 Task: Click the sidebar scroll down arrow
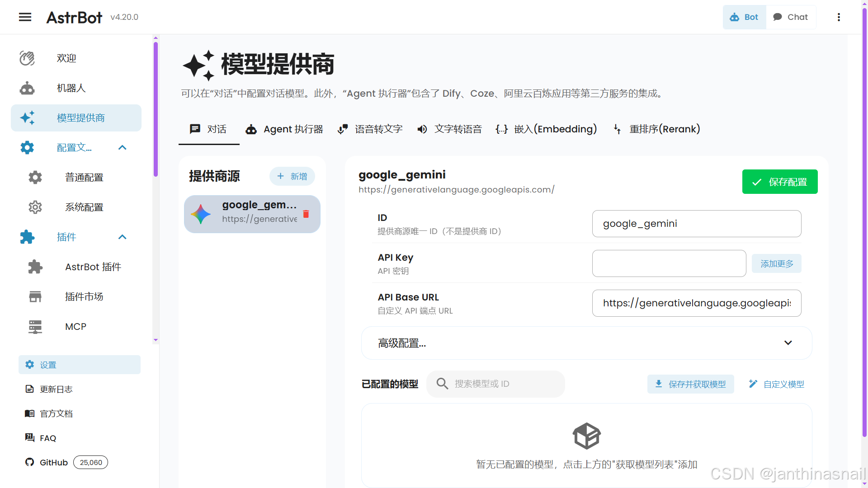pyautogui.click(x=156, y=340)
